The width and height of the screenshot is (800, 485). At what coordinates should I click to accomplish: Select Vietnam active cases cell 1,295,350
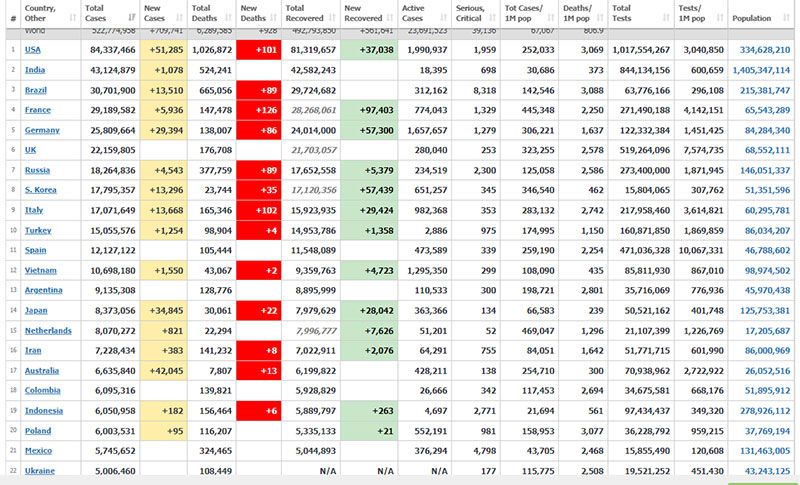(x=424, y=270)
